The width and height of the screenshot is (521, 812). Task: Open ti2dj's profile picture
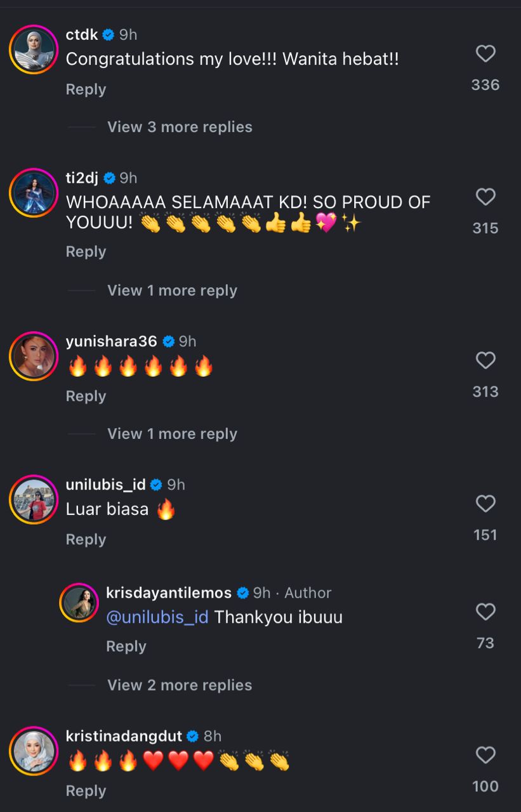34,193
